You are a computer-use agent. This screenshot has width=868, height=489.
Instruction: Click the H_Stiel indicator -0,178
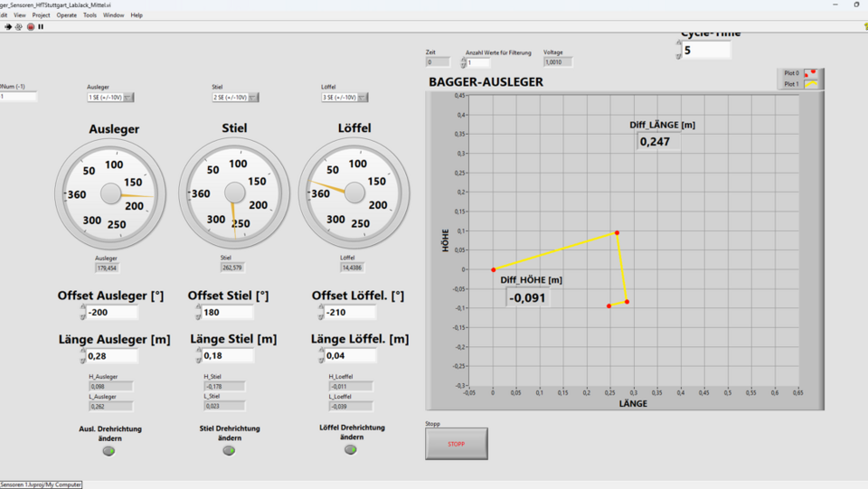tap(224, 386)
